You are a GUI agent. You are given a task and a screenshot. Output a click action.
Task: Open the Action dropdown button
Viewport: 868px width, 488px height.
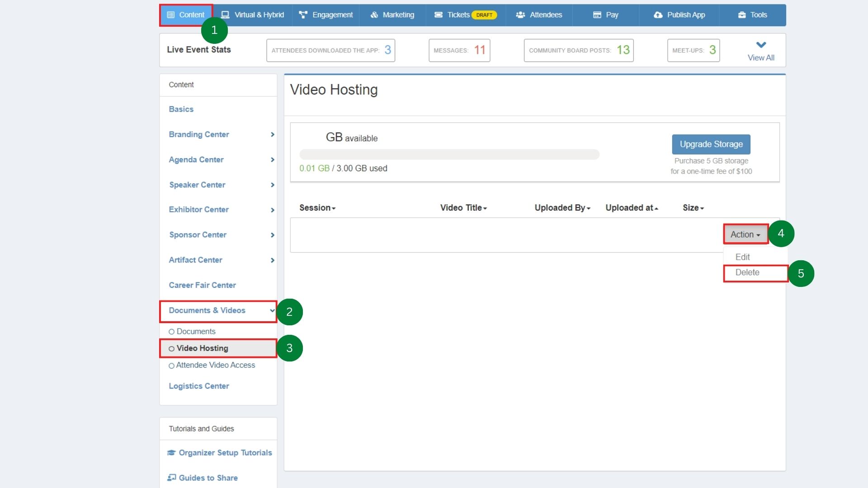pyautogui.click(x=745, y=235)
